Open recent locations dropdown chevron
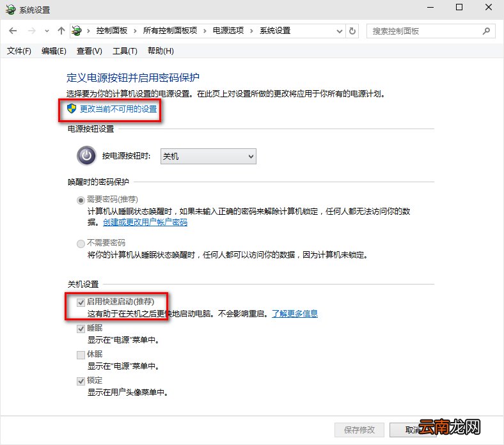 (47, 31)
